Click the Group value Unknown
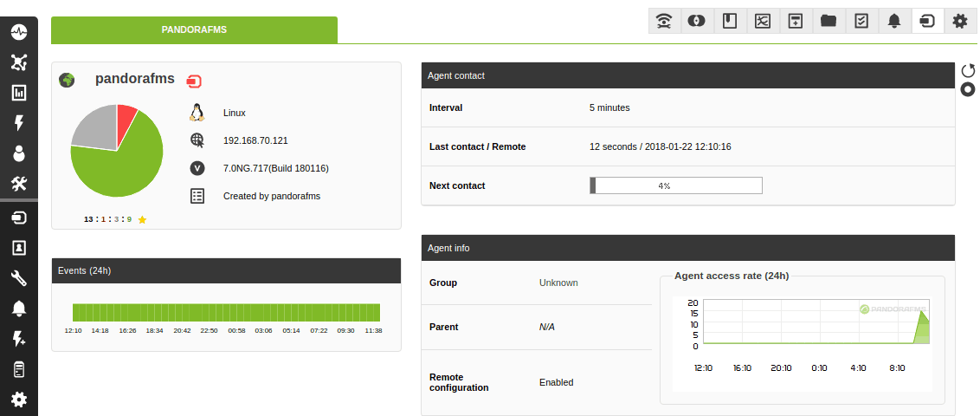Screen dimensions: 980x416 pos(558,283)
